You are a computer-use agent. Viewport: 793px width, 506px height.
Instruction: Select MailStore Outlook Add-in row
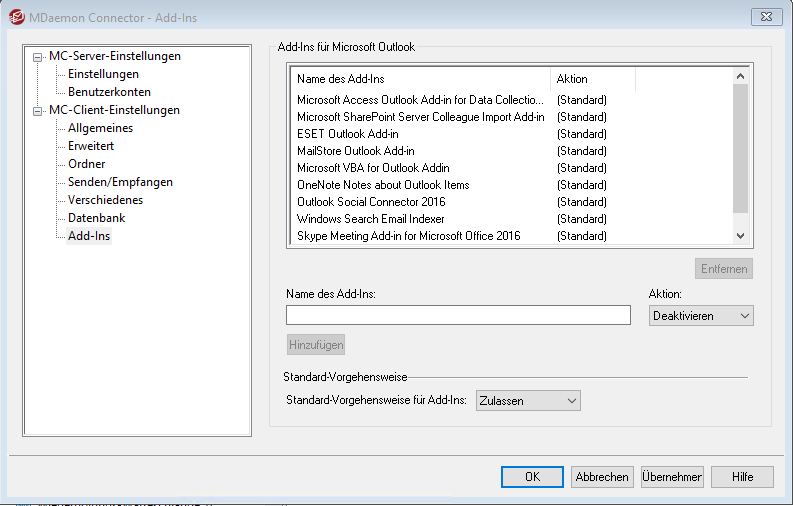[x=355, y=151]
